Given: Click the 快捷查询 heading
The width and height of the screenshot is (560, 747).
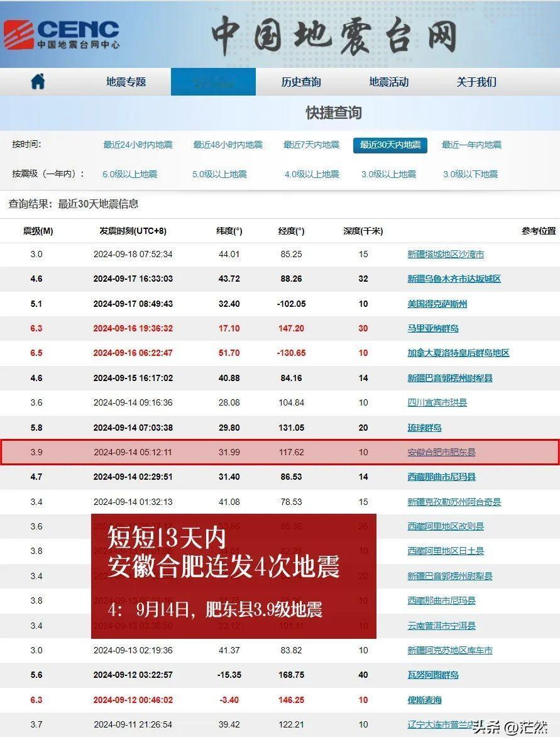Looking at the screenshot, I should click(334, 113).
